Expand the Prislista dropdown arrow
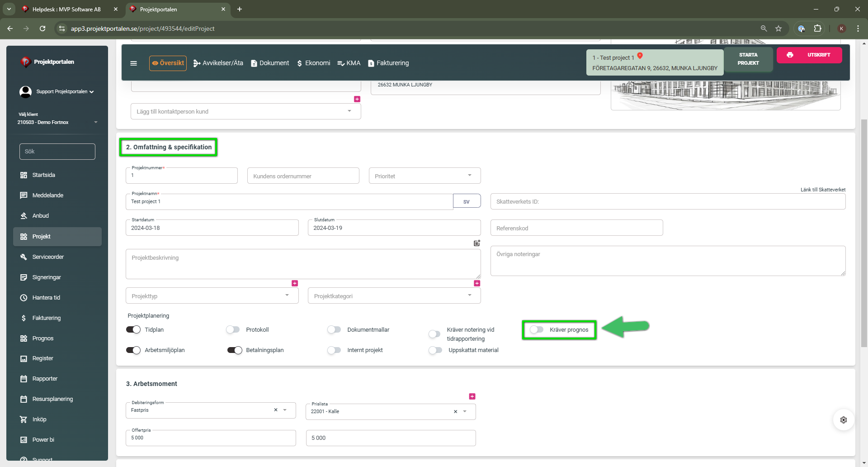The image size is (868, 467). (465, 411)
